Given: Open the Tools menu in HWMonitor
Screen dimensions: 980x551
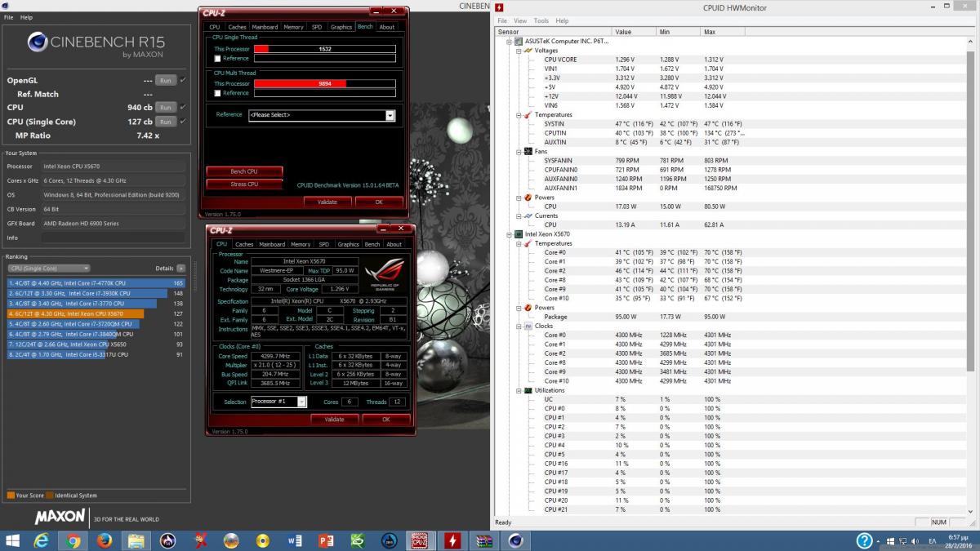Looking at the screenshot, I should (x=541, y=20).
